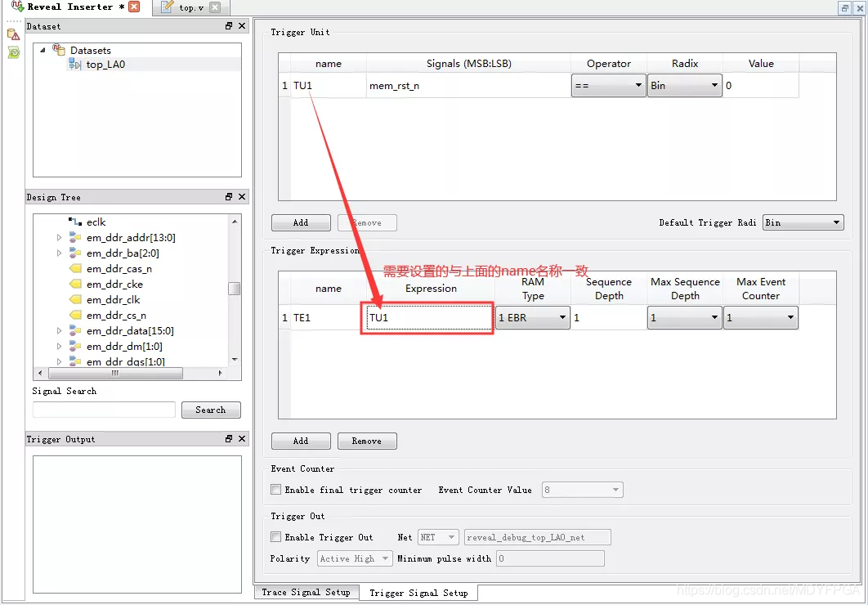Screen dimensions: 868x605
Task: Expand the em_ddr_data[15:0] bus
Action: (x=59, y=330)
